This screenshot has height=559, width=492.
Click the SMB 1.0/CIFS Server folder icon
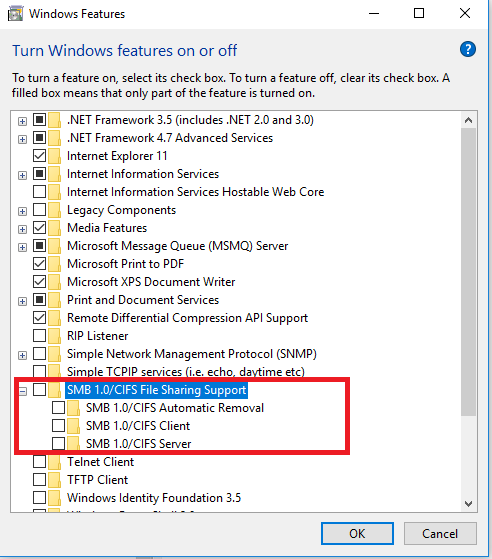click(73, 444)
